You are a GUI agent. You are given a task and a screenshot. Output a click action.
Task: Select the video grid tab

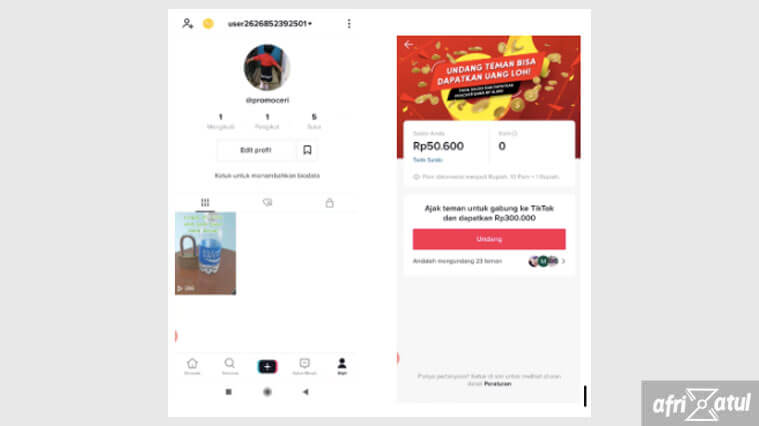pyautogui.click(x=205, y=202)
